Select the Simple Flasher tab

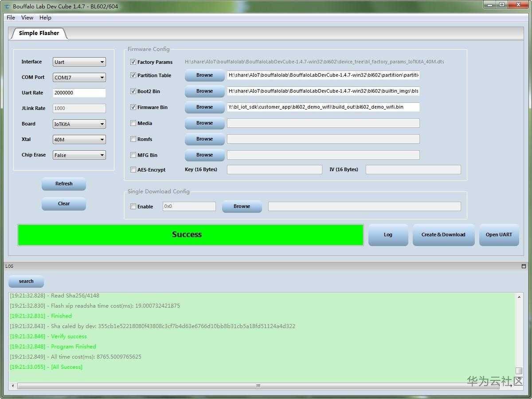click(39, 33)
